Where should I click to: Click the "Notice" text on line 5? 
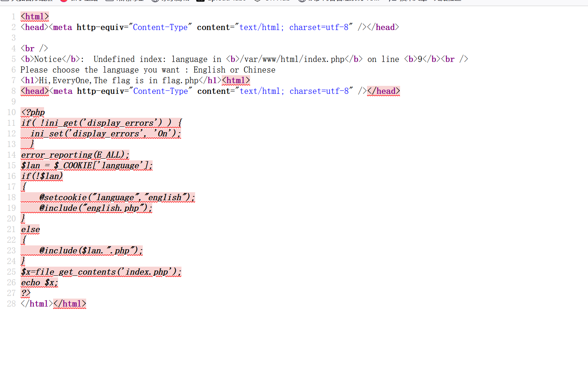[x=48, y=59]
